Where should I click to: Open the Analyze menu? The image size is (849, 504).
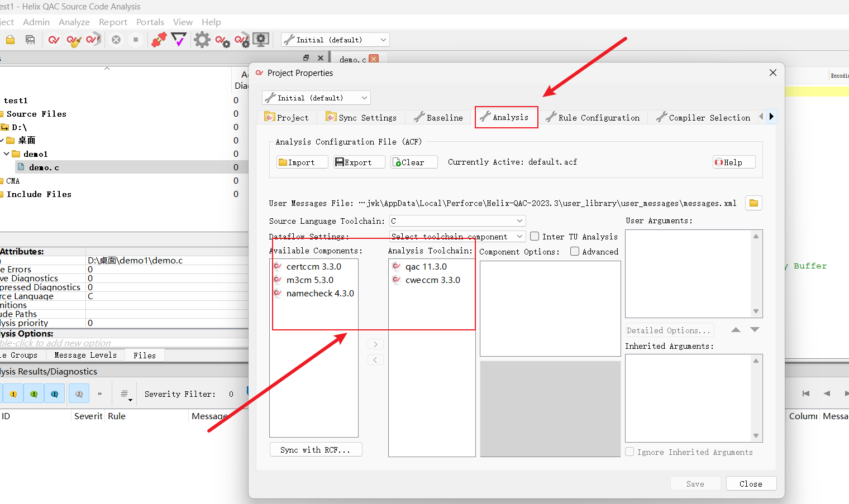(74, 22)
